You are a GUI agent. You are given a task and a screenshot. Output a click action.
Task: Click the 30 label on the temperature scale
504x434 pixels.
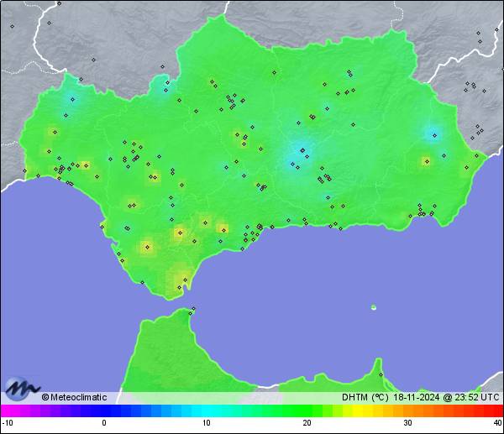407,423
